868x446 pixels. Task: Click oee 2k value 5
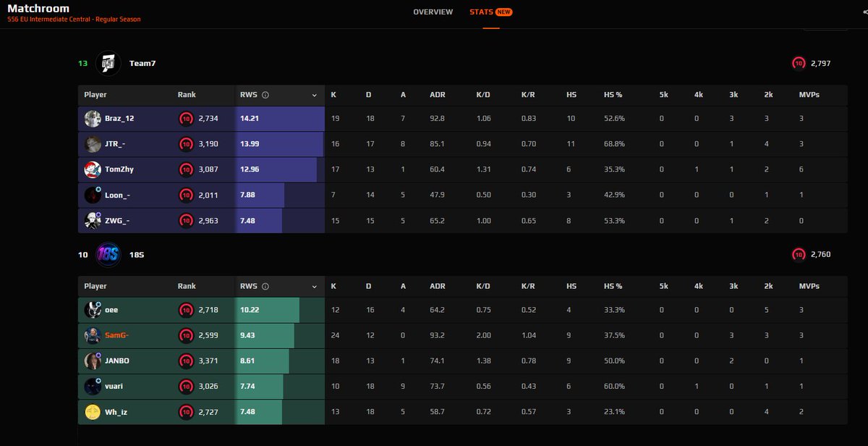[767, 310]
